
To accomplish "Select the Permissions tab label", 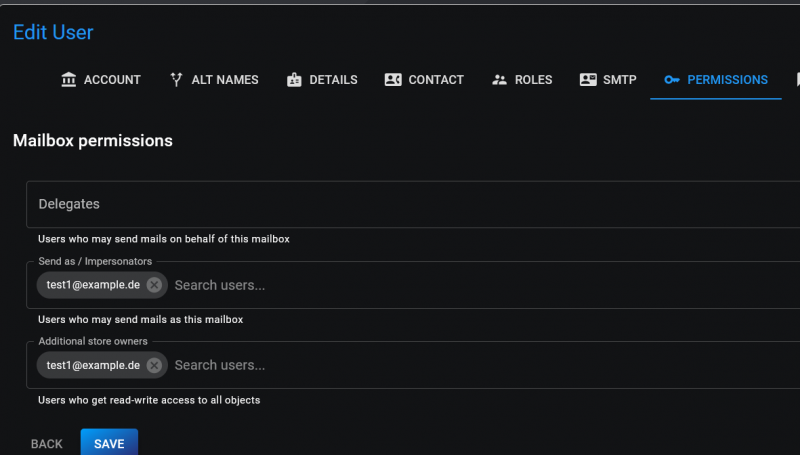I will (727, 80).
